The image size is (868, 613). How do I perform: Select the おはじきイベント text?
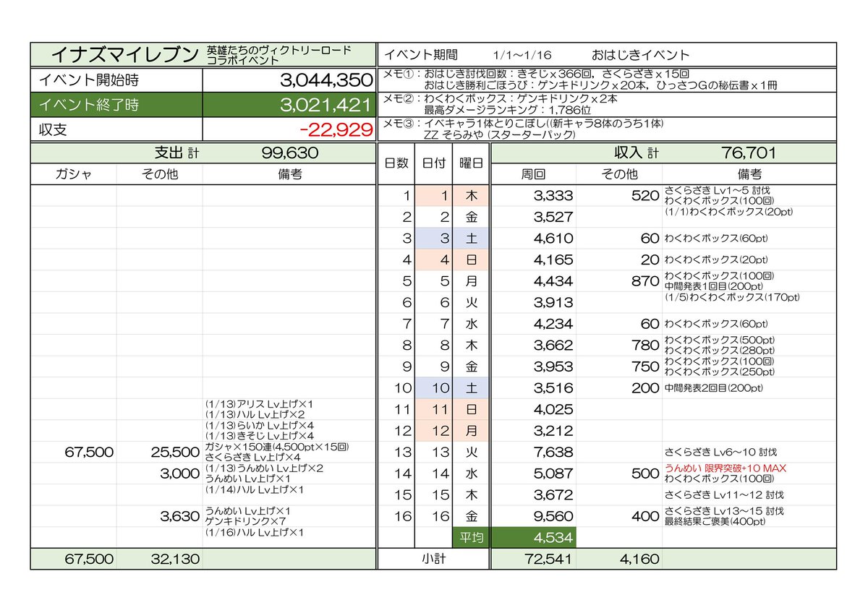pyautogui.click(x=640, y=55)
